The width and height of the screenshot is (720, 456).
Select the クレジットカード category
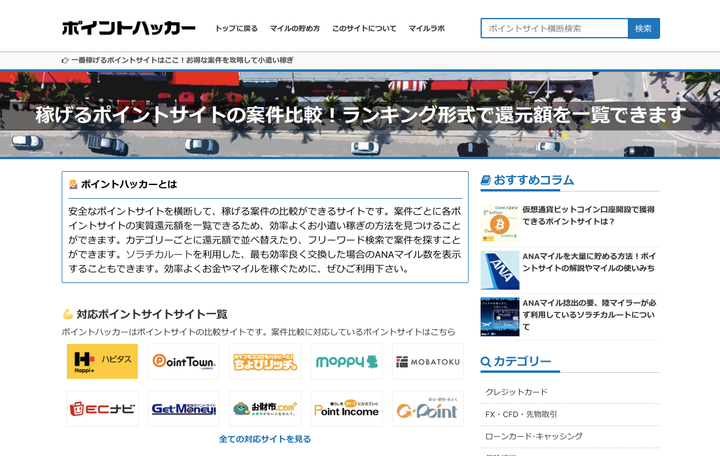click(517, 392)
